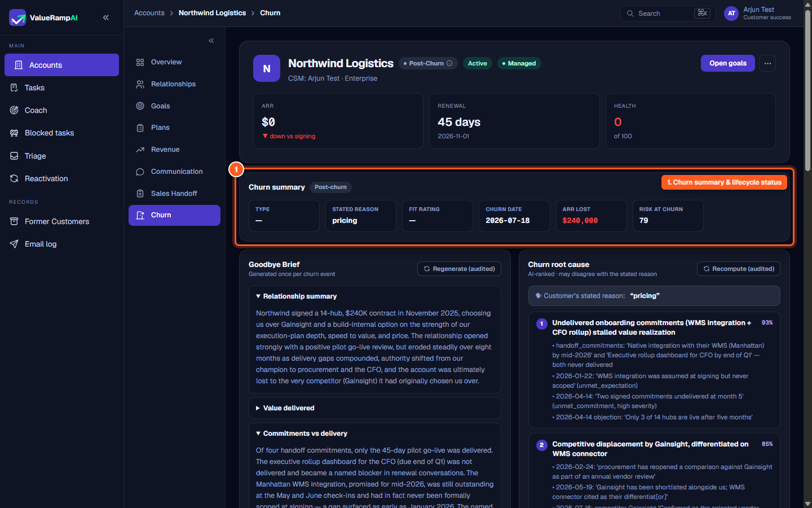Collapse the main sidebar with double chevron

click(x=106, y=17)
